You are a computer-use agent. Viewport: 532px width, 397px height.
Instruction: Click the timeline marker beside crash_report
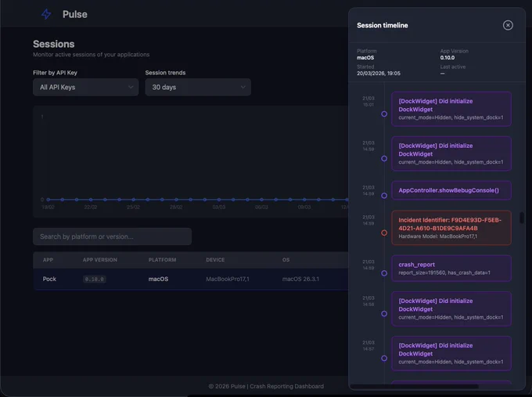click(x=384, y=273)
